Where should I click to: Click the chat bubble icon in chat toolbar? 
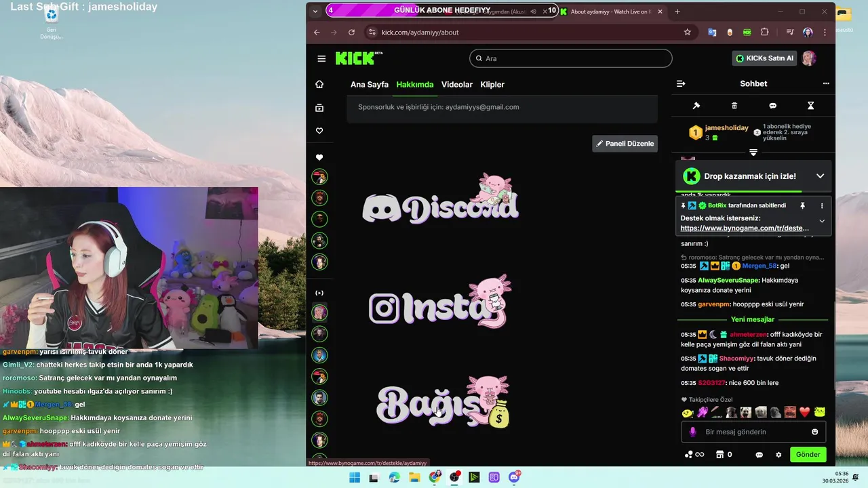772,106
